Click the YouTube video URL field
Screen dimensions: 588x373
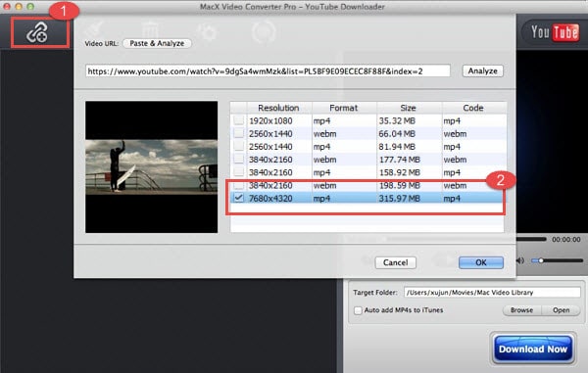tap(268, 70)
